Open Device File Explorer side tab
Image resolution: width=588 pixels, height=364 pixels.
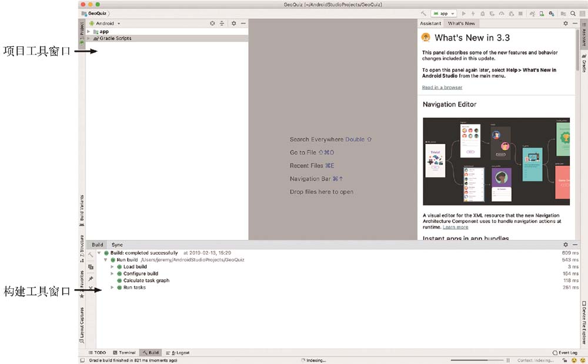[584, 322]
